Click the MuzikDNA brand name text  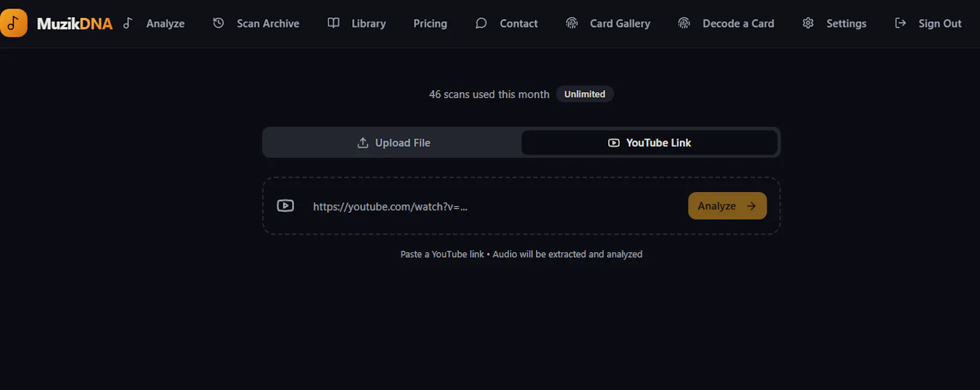pyautogui.click(x=75, y=24)
